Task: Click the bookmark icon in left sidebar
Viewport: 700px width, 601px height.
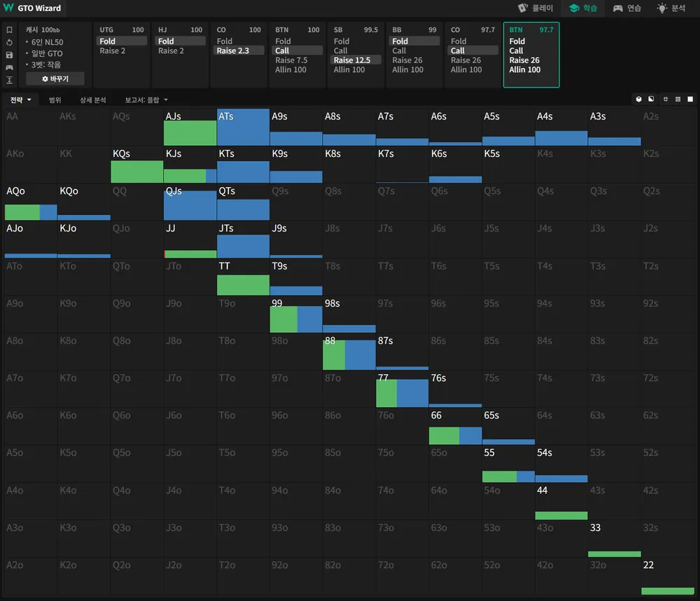Action: pyautogui.click(x=9, y=30)
